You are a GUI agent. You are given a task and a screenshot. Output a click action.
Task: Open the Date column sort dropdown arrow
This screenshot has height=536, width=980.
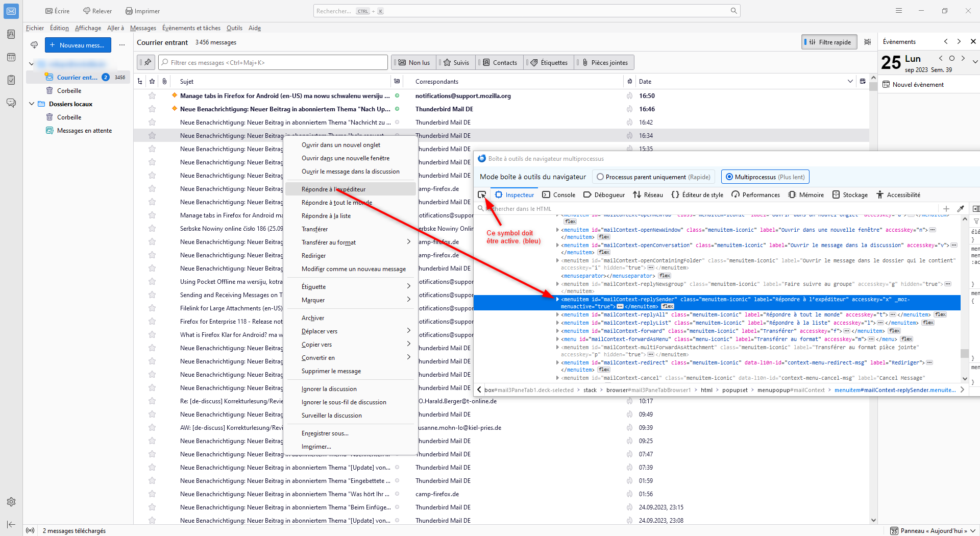[x=850, y=81]
